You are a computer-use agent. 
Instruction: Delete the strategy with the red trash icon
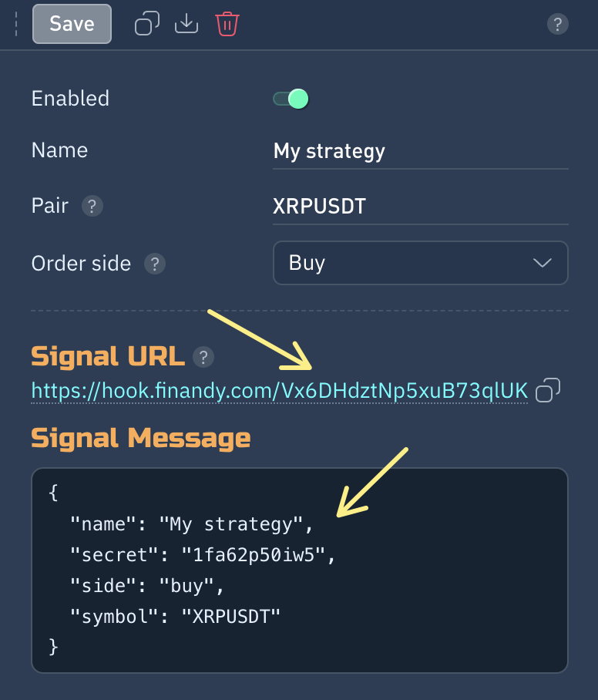pyautogui.click(x=227, y=24)
